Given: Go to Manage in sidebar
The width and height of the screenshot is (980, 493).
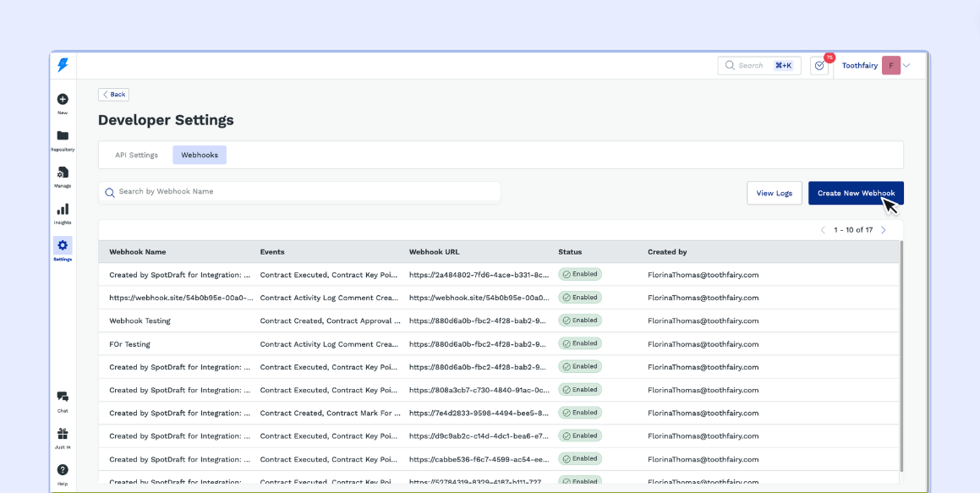Looking at the screenshot, I should pyautogui.click(x=63, y=173).
